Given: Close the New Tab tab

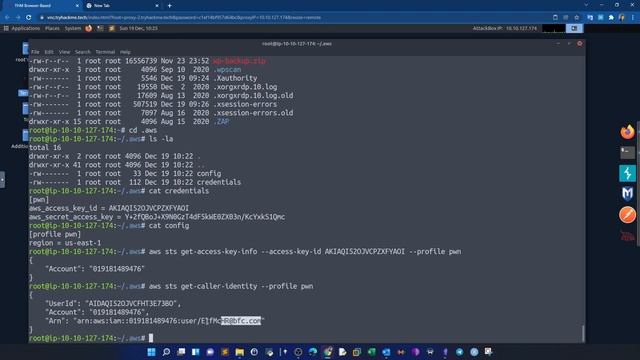Looking at the screenshot, I should tap(157, 6).
